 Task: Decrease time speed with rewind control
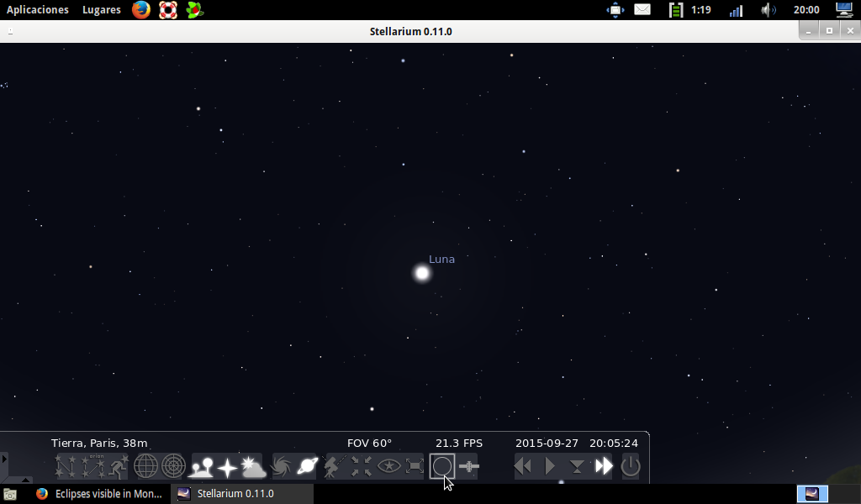click(523, 466)
